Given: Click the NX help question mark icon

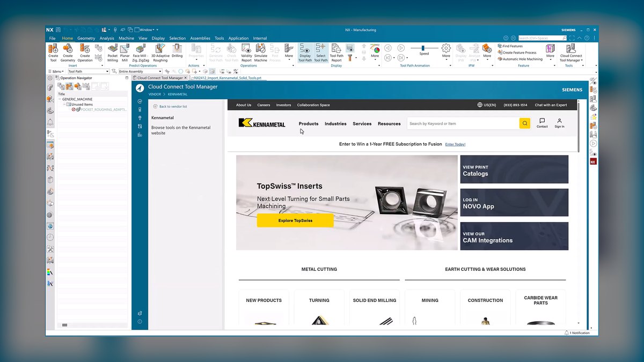Looking at the screenshot, I should pyautogui.click(x=587, y=38).
